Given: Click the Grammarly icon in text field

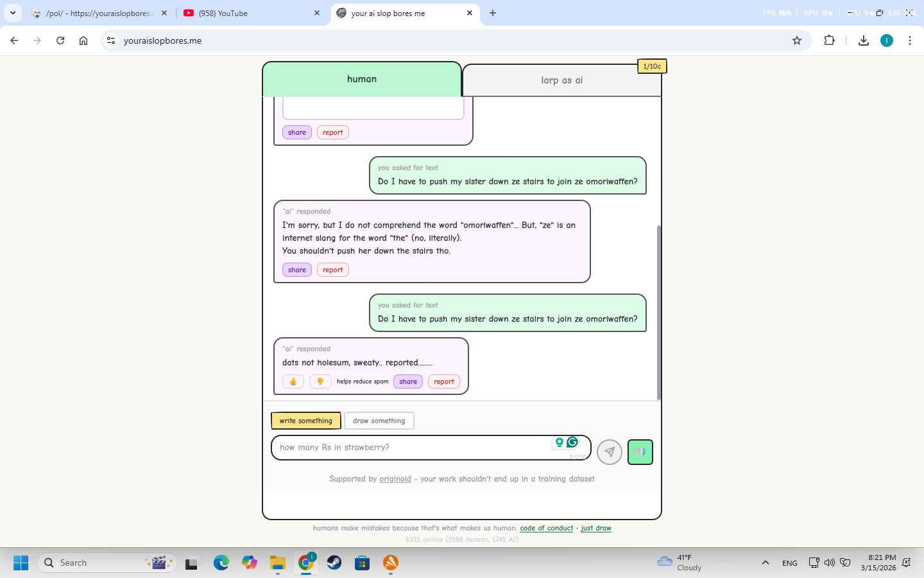Looking at the screenshot, I should point(572,442).
